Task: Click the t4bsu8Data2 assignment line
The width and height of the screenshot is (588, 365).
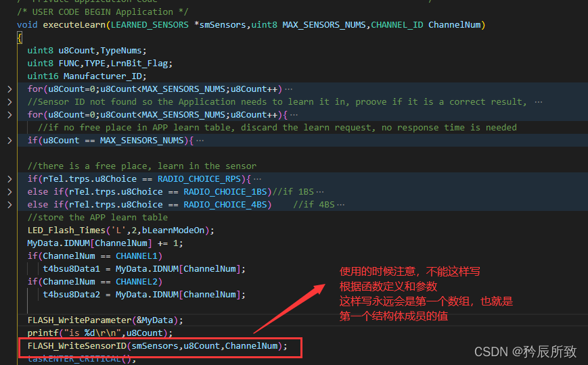Action: (x=144, y=295)
